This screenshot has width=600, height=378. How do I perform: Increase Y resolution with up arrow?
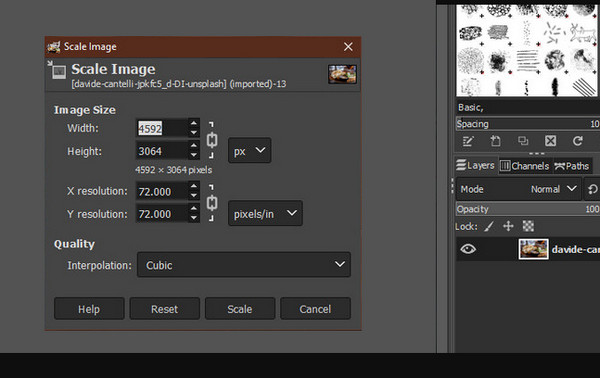click(194, 209)
